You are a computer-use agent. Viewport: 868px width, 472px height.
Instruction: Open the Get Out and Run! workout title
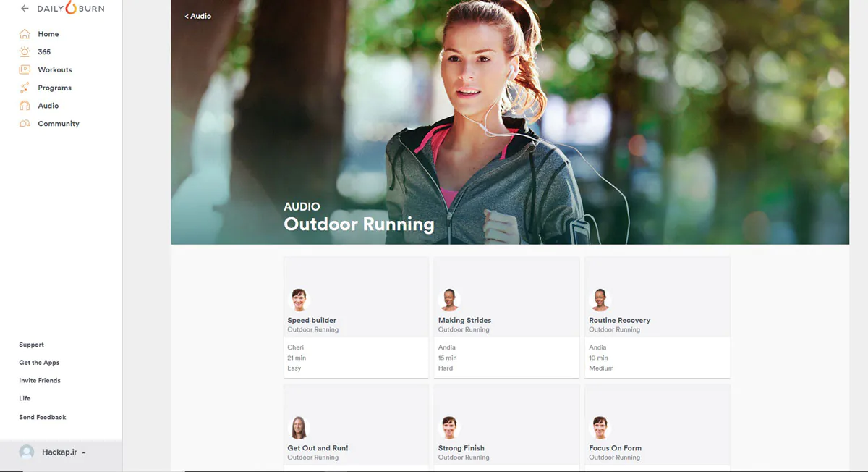(x=318, y=448)
